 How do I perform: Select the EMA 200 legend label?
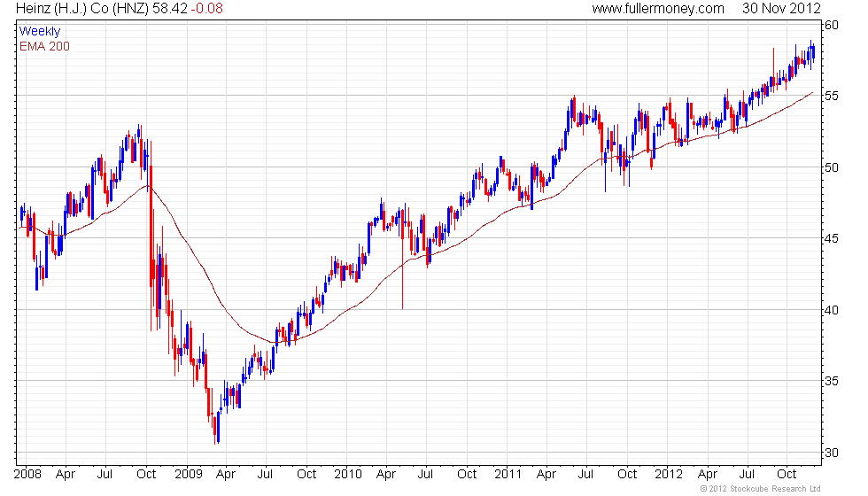tap(44, 46)
